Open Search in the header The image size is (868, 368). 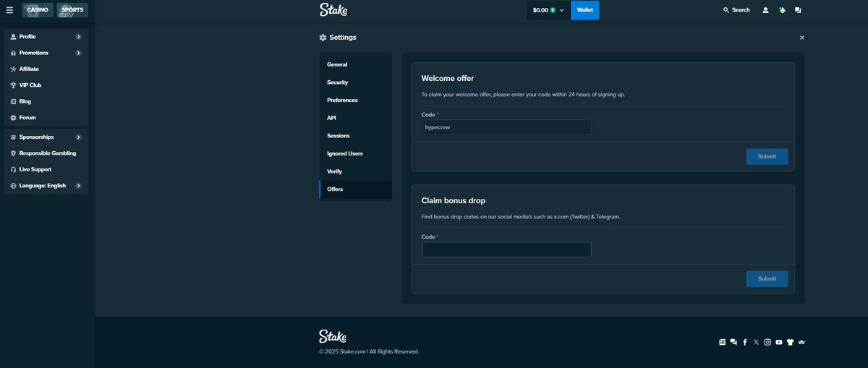(x=736, y=10)
